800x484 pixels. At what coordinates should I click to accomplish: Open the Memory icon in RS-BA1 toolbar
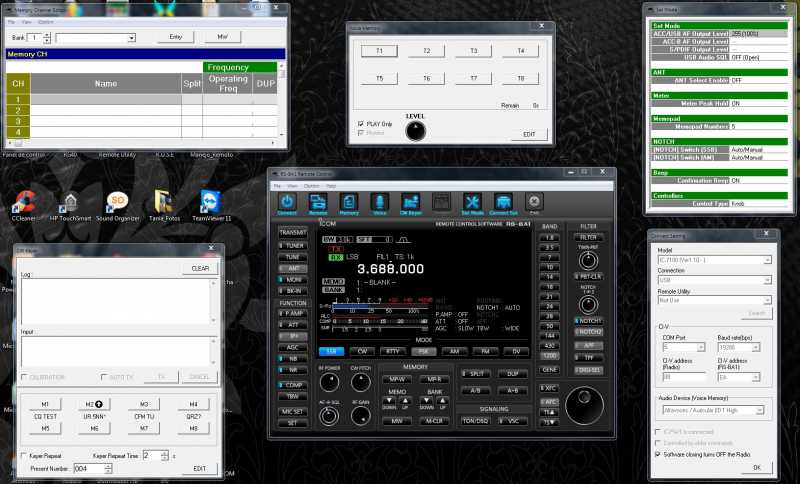coord(349,202)
